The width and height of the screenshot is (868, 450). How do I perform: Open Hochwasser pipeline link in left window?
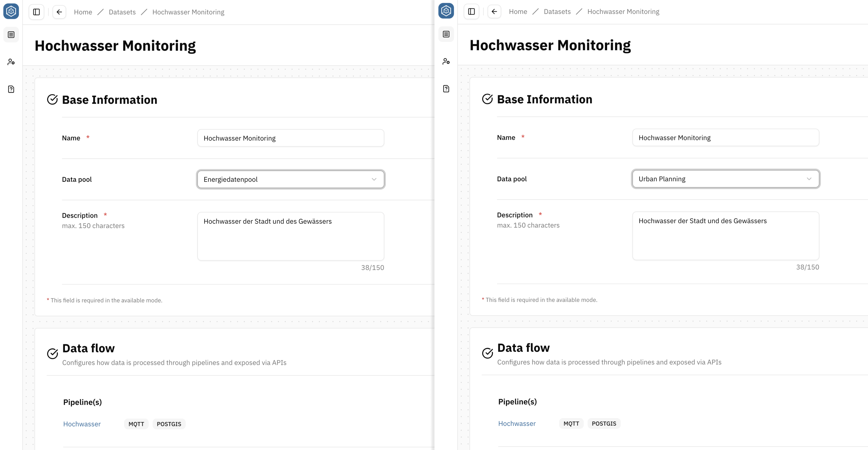[82, 424]
